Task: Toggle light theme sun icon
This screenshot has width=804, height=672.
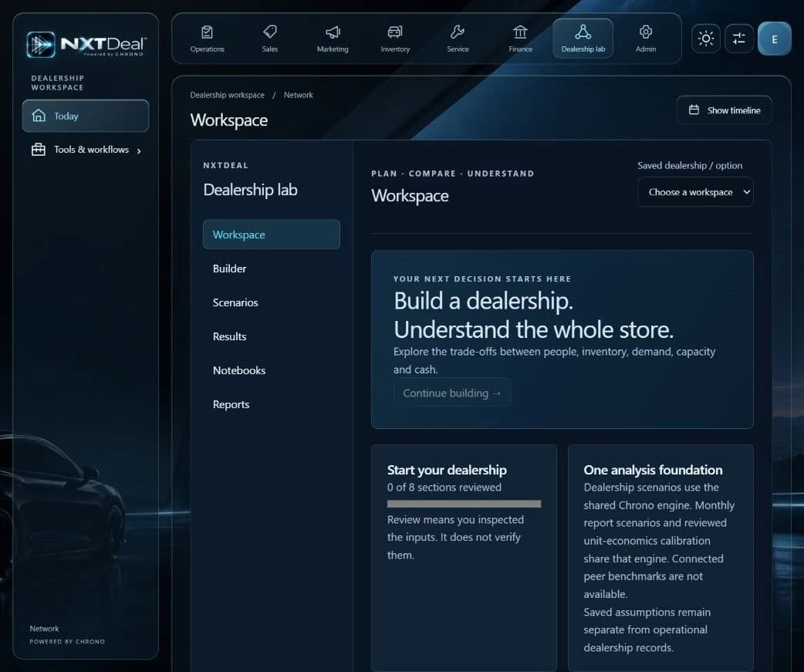Action: pyautogui.click(x=706, y=39)
